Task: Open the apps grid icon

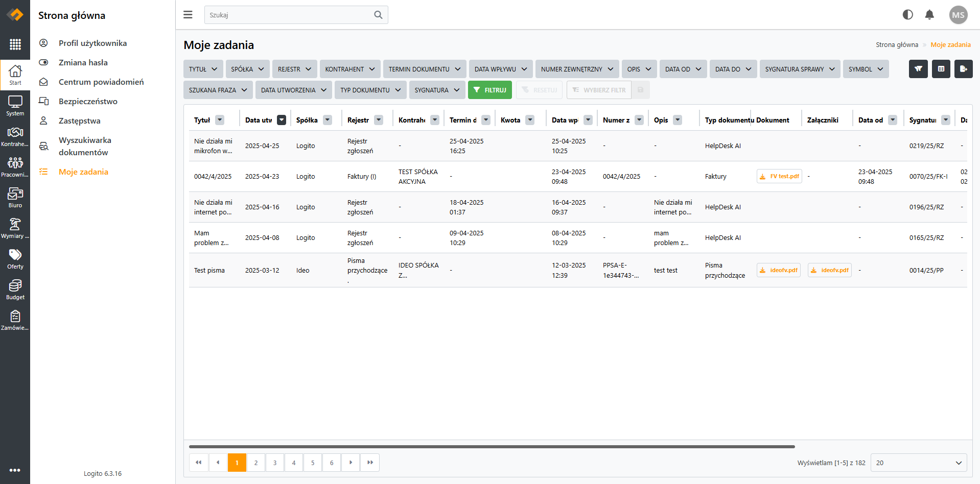Action: [15, 44]
